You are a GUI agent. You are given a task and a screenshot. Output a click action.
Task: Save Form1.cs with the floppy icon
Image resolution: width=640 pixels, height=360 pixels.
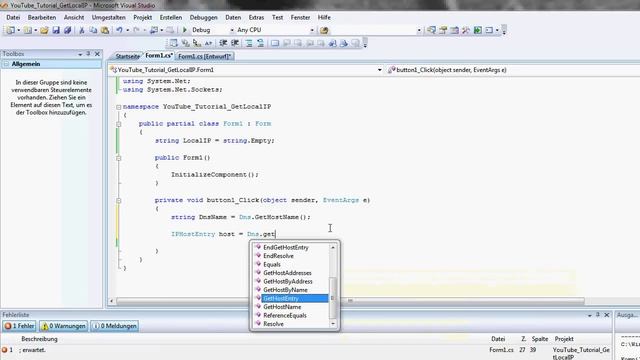(56, 30)
